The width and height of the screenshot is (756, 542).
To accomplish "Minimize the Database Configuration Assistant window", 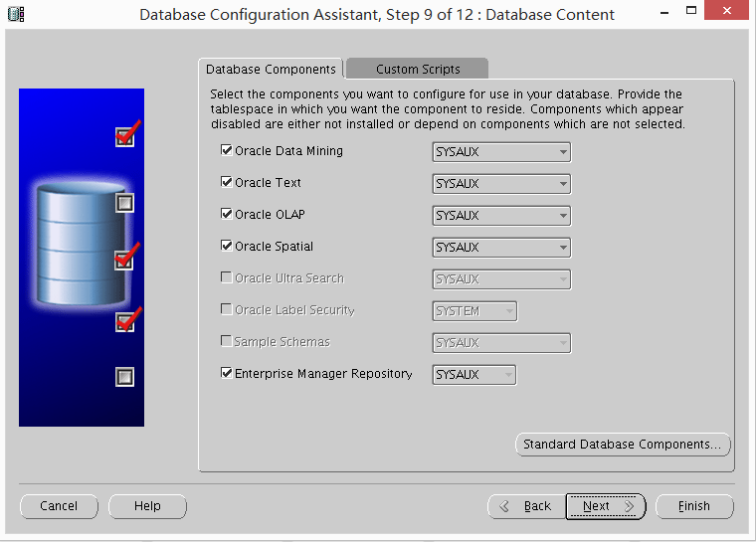I will (664, 12).
